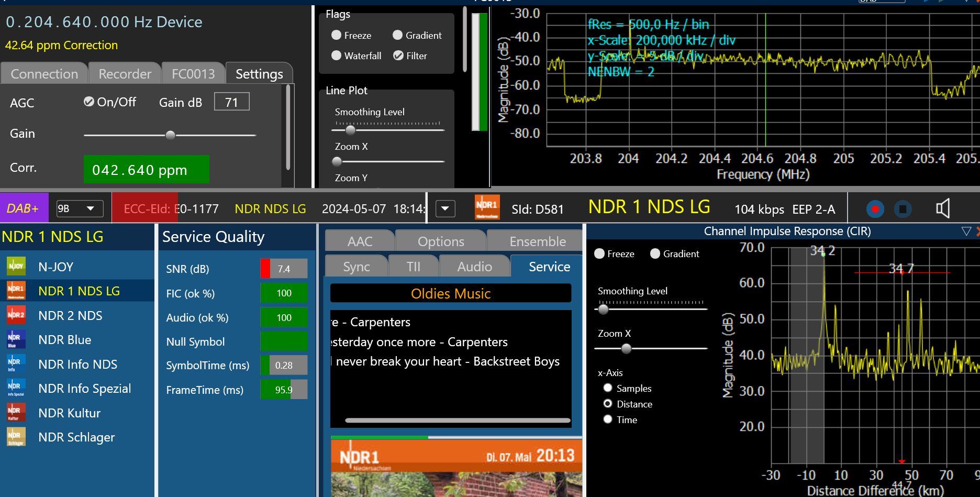Adjust the Gain slider handle

(170, 135)
